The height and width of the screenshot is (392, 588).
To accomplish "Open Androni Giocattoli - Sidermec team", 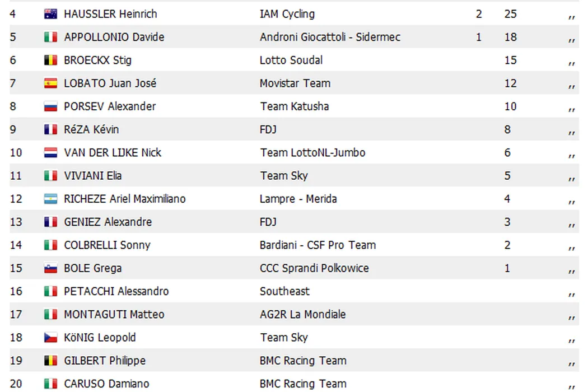I will point(330,37).
